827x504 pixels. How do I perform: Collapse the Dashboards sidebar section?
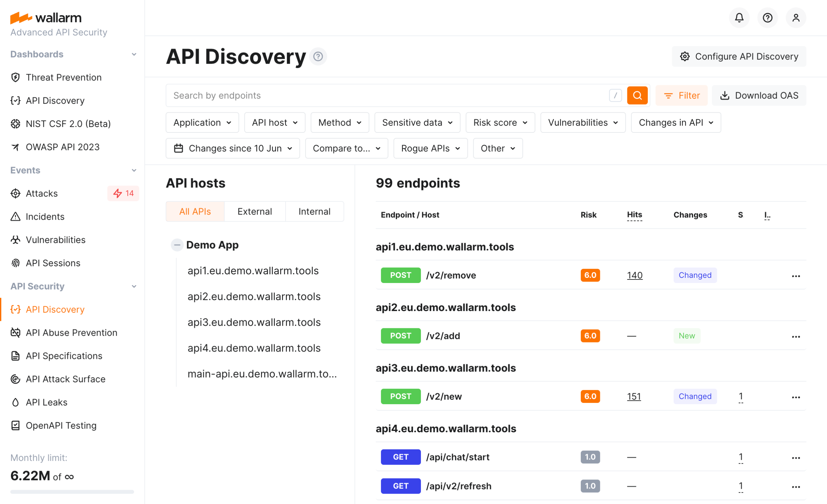tap(134, 54)
